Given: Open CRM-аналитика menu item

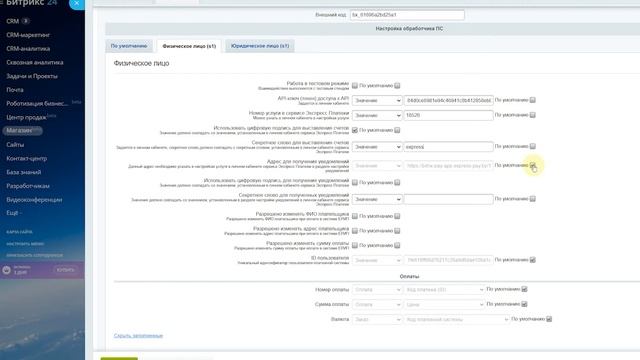Looking at the screenshot, I should [x=28, y=49].
